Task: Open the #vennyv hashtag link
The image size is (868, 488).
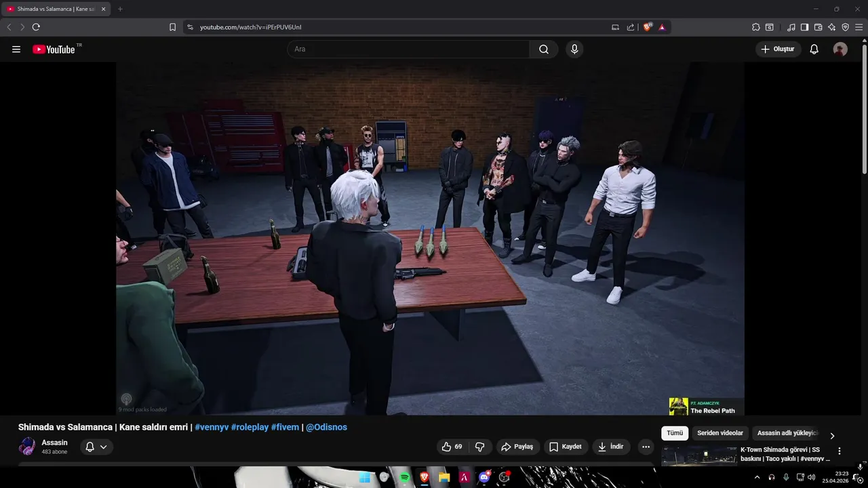Action: point(212,427)
